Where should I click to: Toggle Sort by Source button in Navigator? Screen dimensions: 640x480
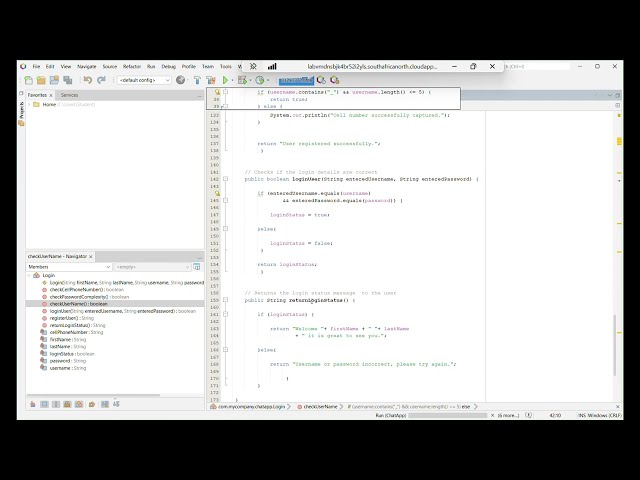pyautogui.click(x=116, y=404)
